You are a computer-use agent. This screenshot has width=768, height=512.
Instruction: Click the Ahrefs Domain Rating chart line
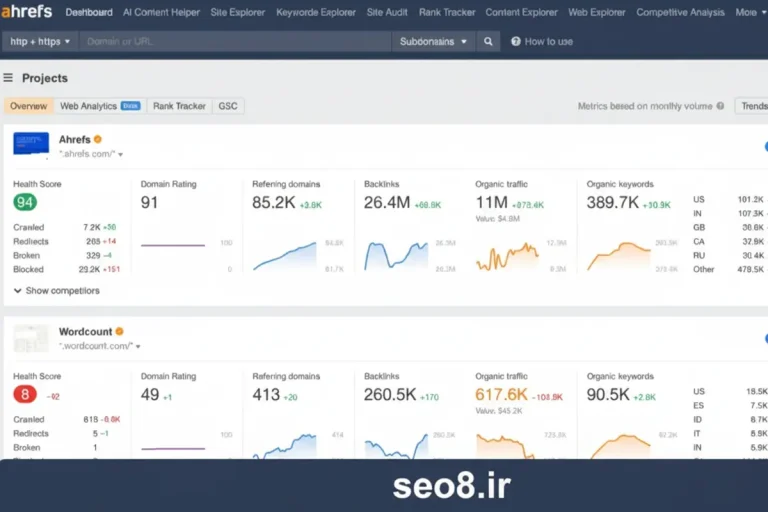click(x=173, y=245)
